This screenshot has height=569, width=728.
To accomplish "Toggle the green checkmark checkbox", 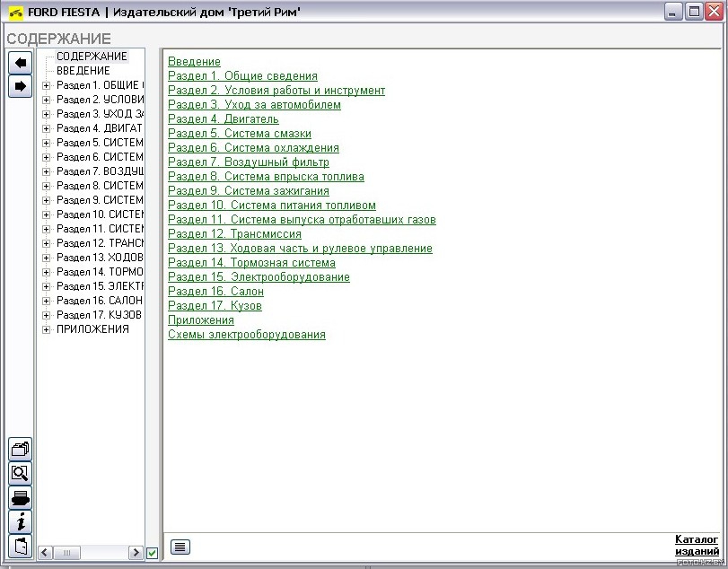I will click(x=153, y=553).
